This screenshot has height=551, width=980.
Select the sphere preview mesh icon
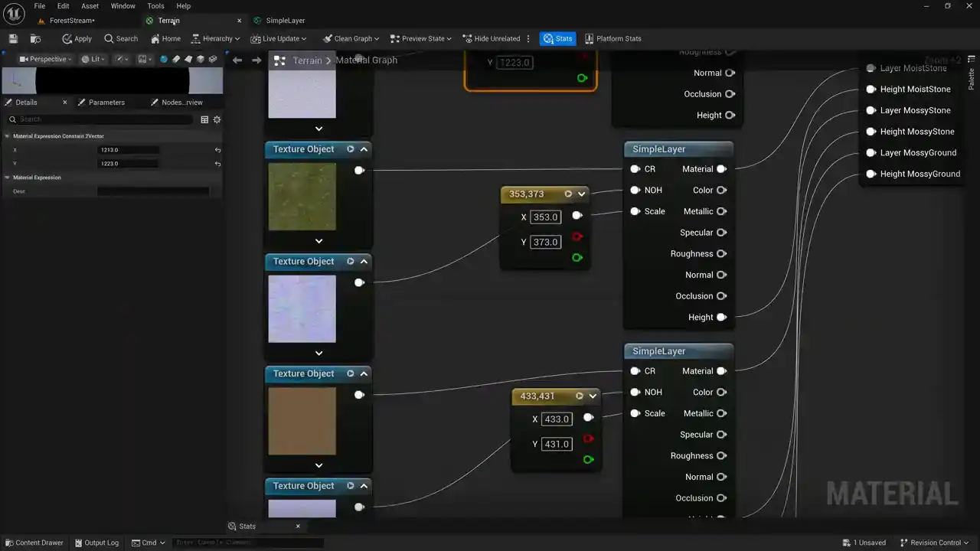(x=164, y=59)
